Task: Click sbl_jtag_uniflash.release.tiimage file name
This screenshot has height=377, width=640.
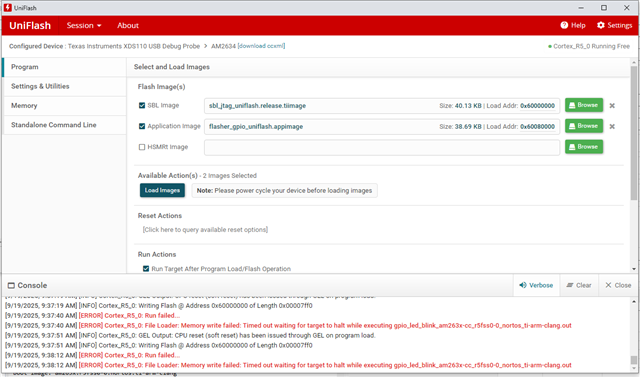Action: click(257, 106)
